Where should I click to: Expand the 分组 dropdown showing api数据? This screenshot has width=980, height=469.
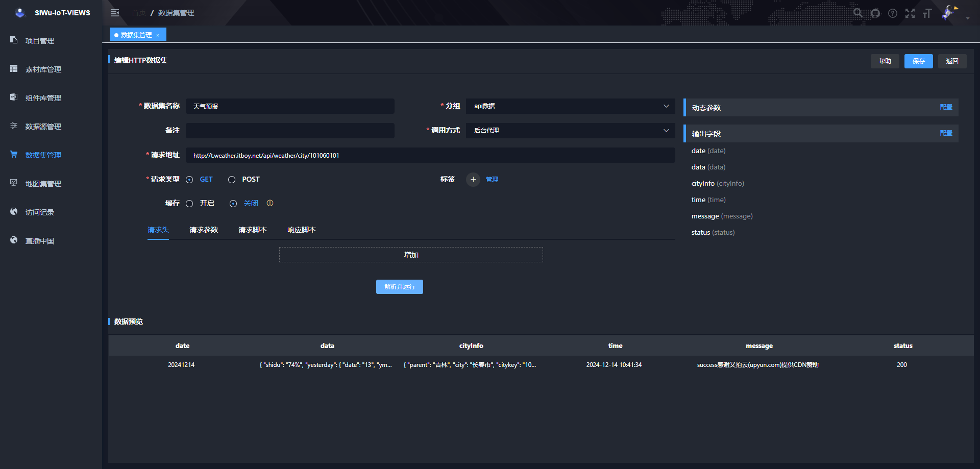pos(570,106)
